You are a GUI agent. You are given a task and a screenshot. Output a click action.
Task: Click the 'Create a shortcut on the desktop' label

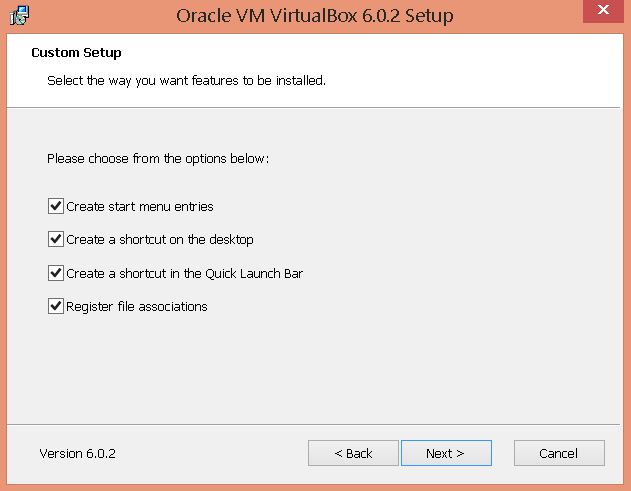(160, 240)
